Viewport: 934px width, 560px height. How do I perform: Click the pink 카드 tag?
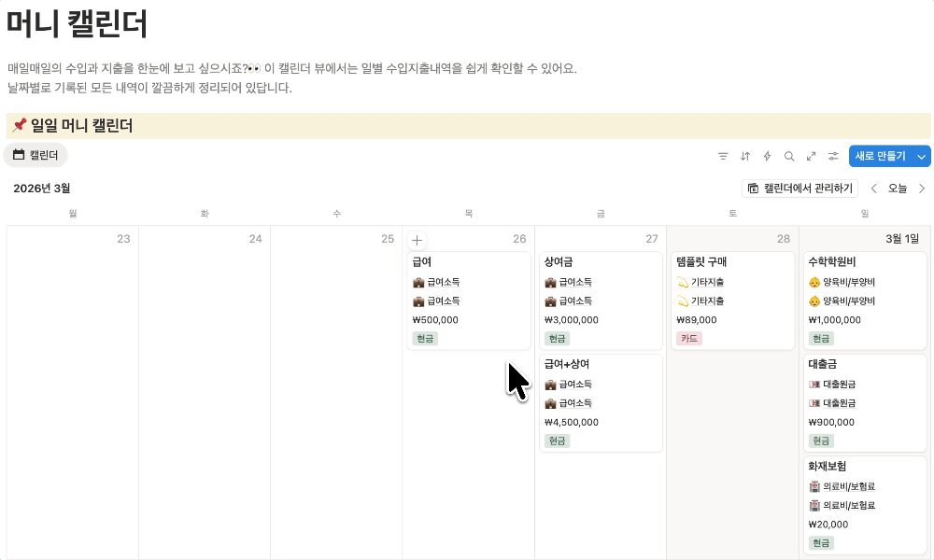point(689,338)
